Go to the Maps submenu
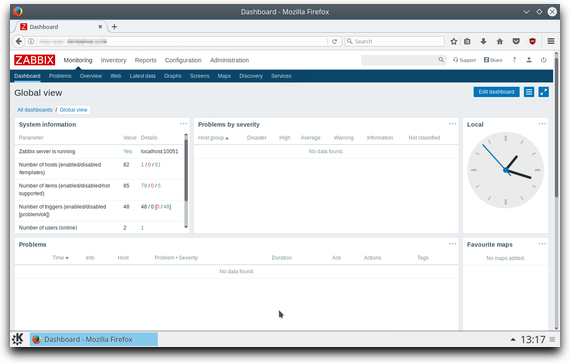 coord(224,76)
